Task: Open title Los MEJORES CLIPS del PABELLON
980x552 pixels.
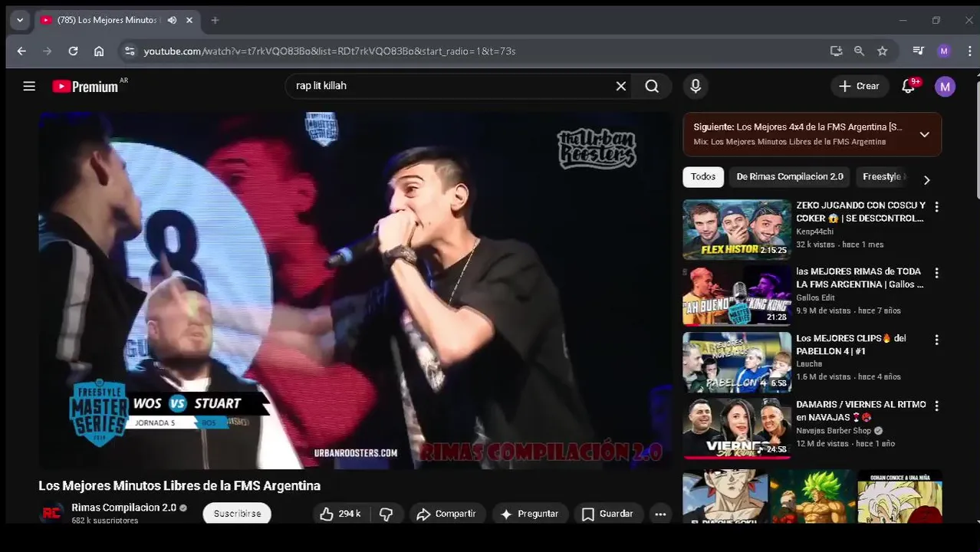Action: (851, 344)
